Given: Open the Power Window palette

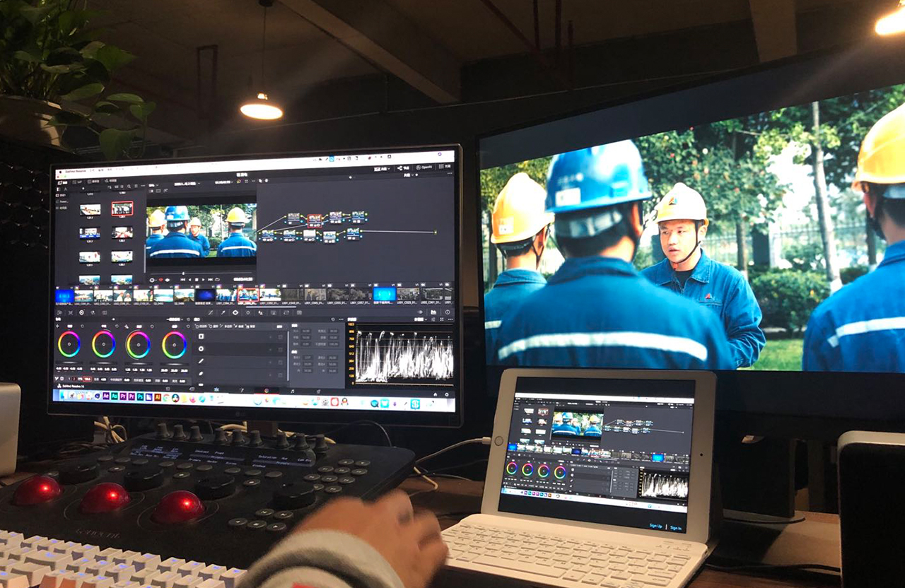Looking at the screenshot, I should coord(235,312).
